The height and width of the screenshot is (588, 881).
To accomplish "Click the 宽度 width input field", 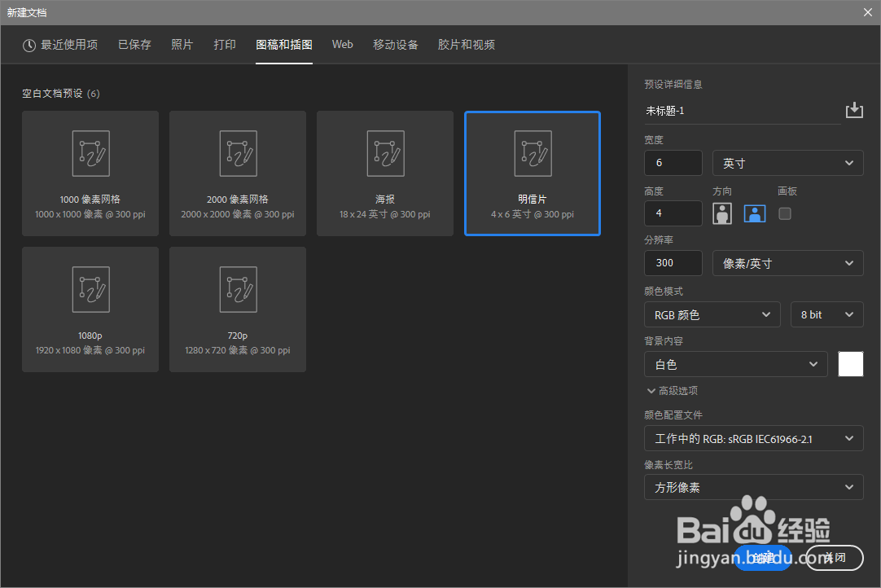I will pyautogui.click(x=673, y=163).
